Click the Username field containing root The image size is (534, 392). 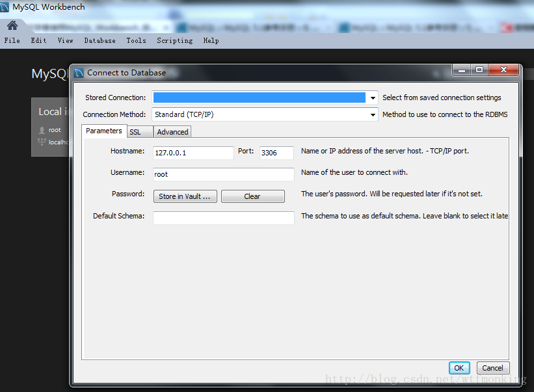pos(223,174)
